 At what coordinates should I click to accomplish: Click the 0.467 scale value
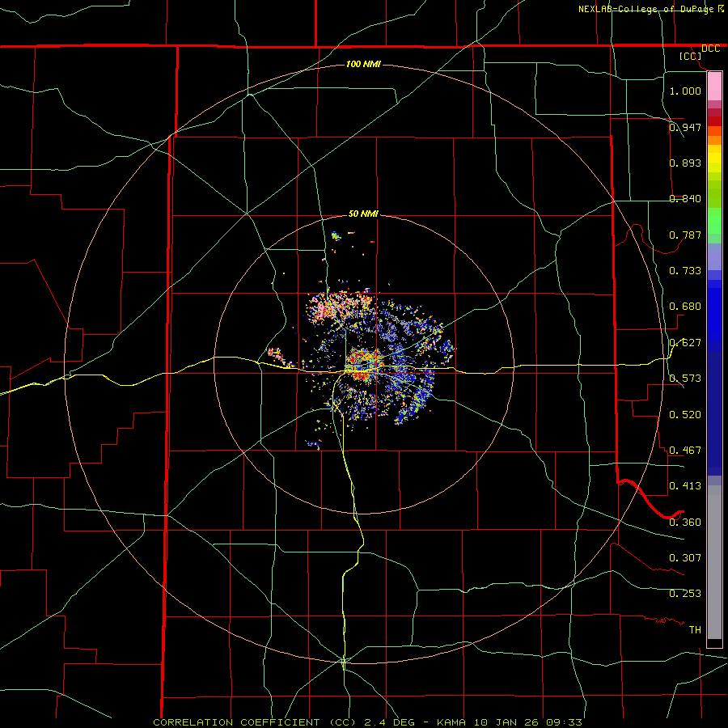coord(685,451)
